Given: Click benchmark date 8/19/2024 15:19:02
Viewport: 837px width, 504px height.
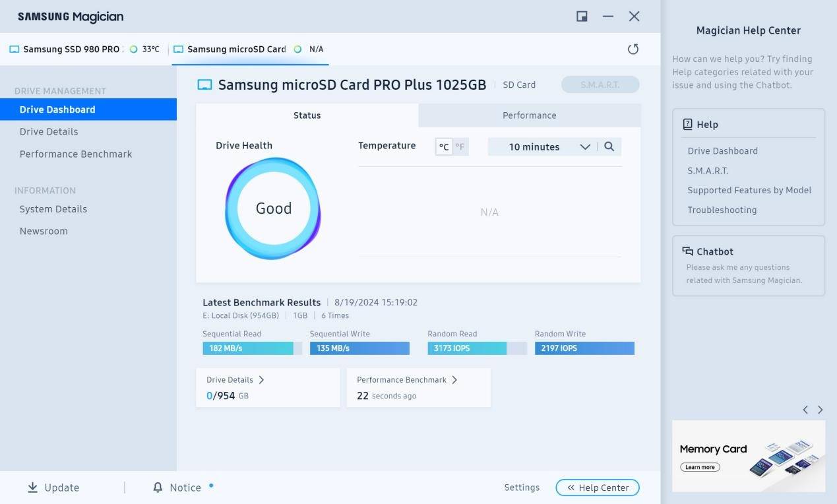Looking at the screenshot, I should point(376,302).
